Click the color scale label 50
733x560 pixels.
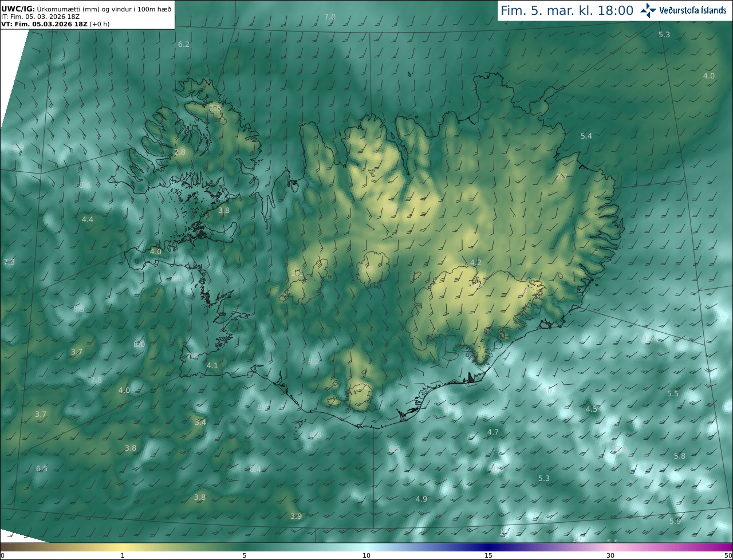728,555
